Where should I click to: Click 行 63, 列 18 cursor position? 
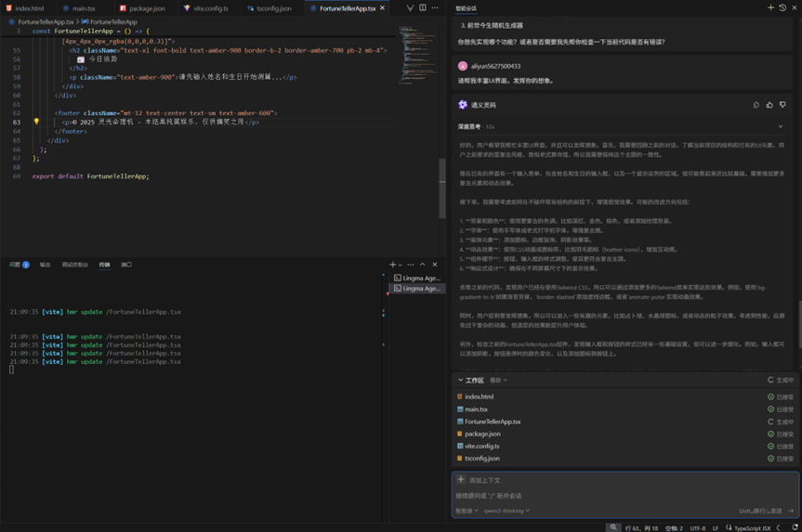(x=641, y=528)
